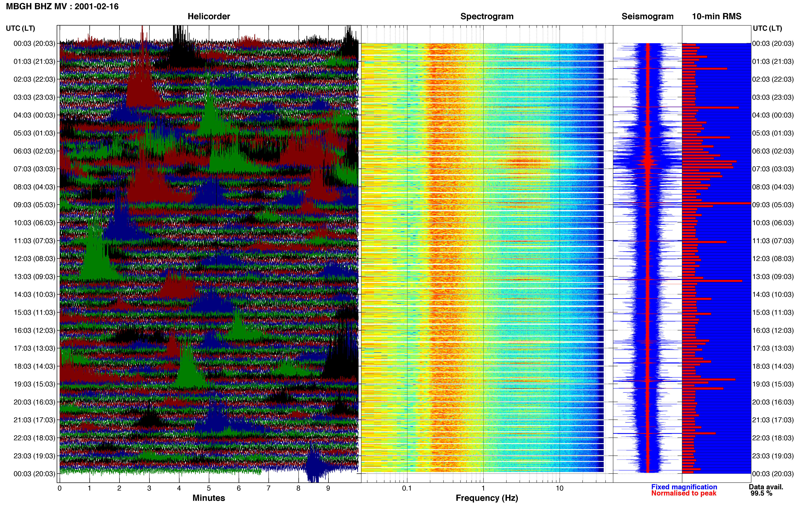This screenshot has width=812, height=508.
Task: Click the 7 minute tick label
Action: coord(269,488)
